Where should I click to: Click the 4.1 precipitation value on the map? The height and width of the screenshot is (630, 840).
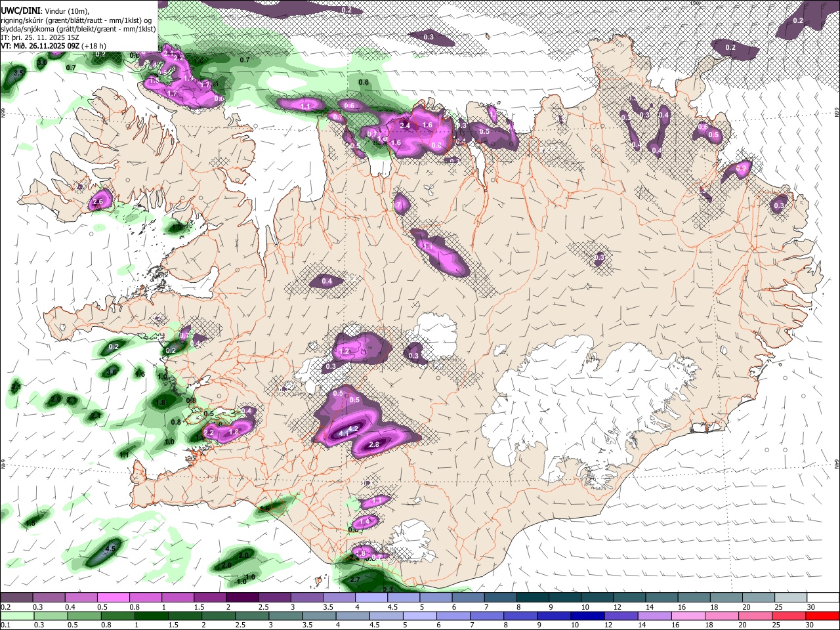coord(344,433)
